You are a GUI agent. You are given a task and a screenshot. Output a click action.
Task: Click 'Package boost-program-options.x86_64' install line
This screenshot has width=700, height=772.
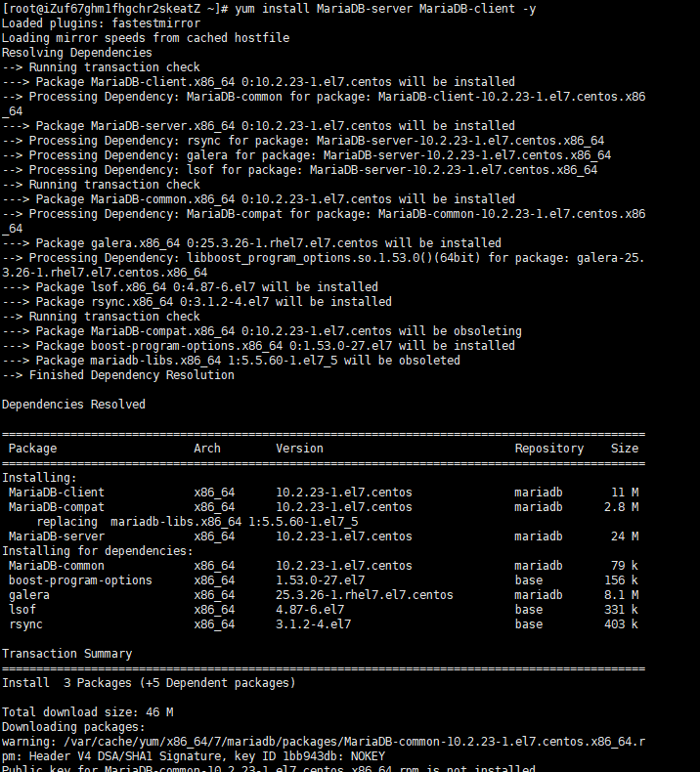(258, 346)
